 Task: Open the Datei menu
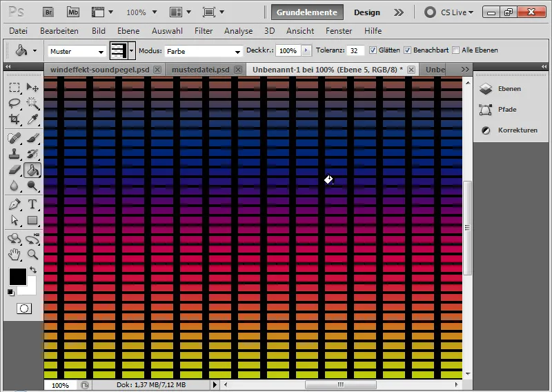19,31
